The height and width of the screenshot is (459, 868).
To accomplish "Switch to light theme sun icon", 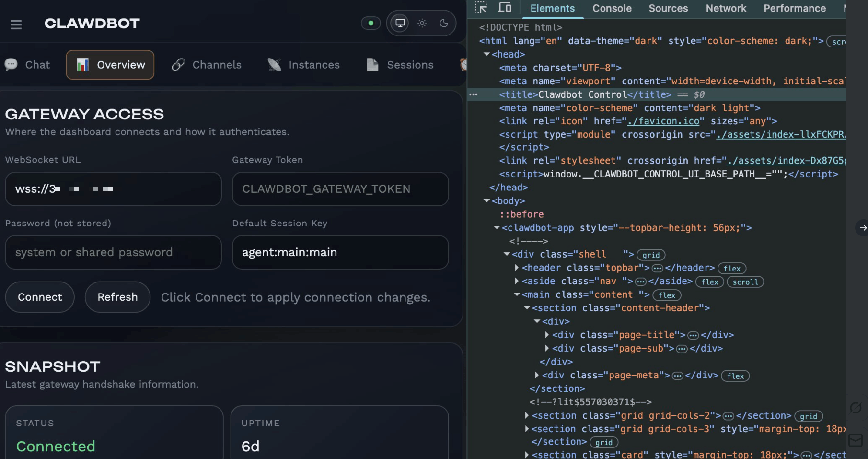I will pyautogui.click(x=422, y=23).
